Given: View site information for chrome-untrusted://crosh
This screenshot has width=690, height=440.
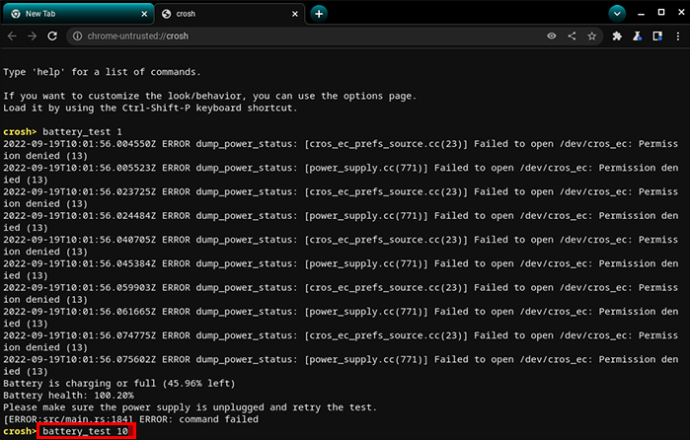Looking at the screenshot, I should point(77,36).
